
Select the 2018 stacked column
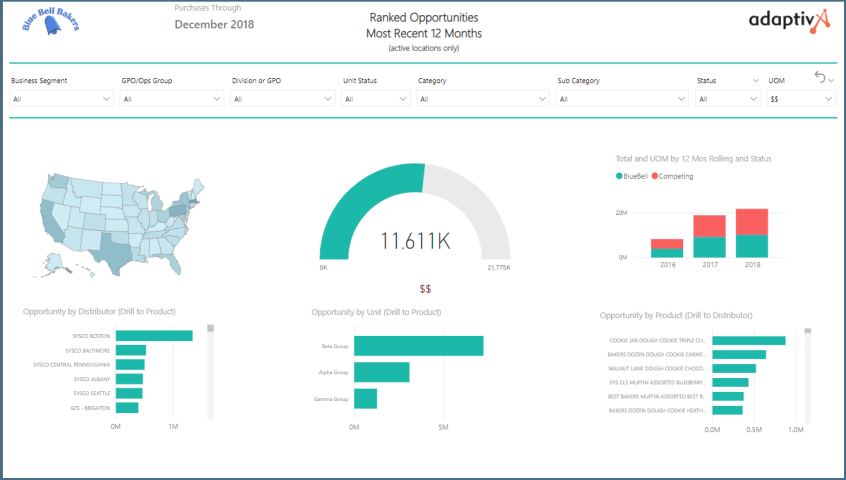coord(751,234)
